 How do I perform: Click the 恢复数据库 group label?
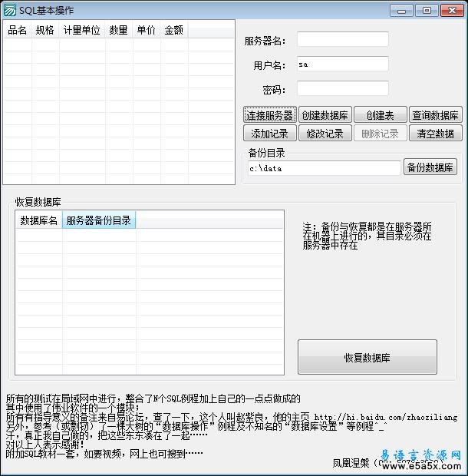[38, 202]
